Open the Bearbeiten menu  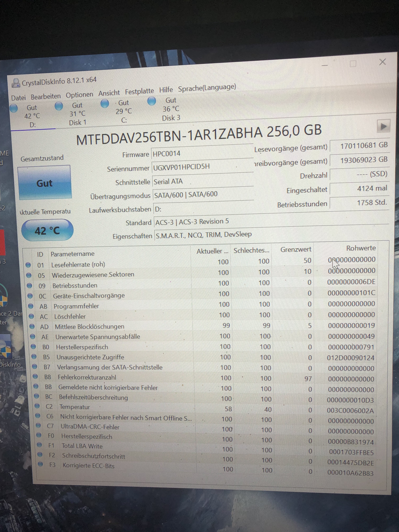[46, 96]
